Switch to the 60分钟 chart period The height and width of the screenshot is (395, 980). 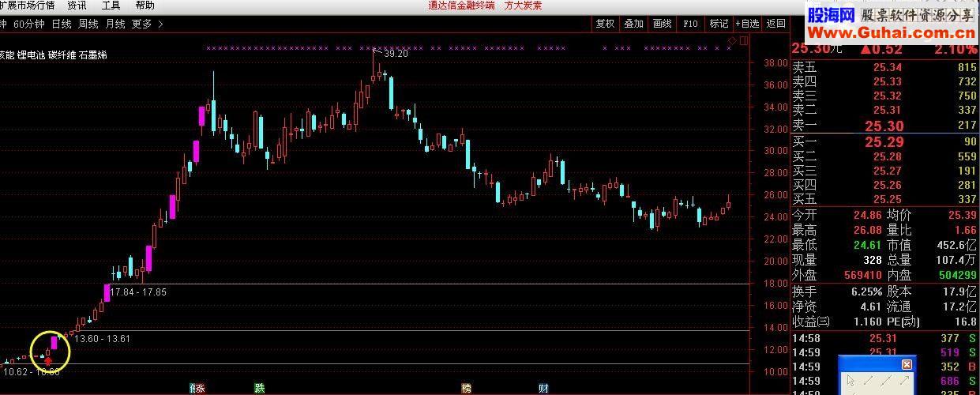pos(29,24)
